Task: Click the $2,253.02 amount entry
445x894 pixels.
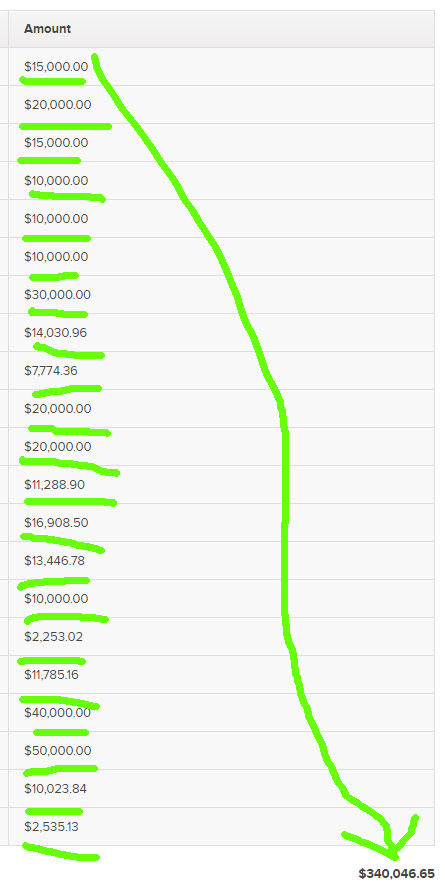Action: pos(54,637)
